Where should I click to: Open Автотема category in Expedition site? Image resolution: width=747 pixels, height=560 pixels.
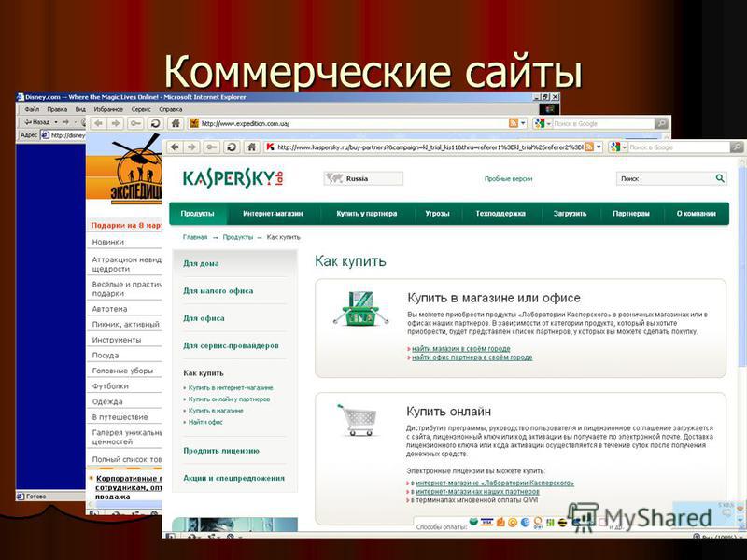click(x=109, y=309)
